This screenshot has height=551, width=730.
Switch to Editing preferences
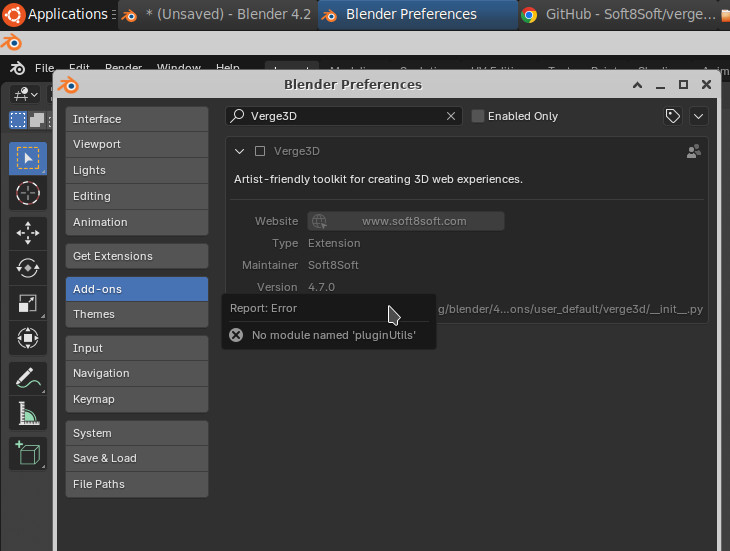pyautogui.click(x=137, y=196)
